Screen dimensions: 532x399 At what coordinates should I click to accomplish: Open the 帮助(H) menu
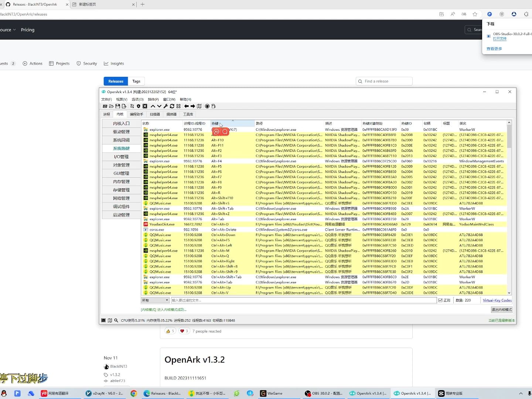pos(185,99)
